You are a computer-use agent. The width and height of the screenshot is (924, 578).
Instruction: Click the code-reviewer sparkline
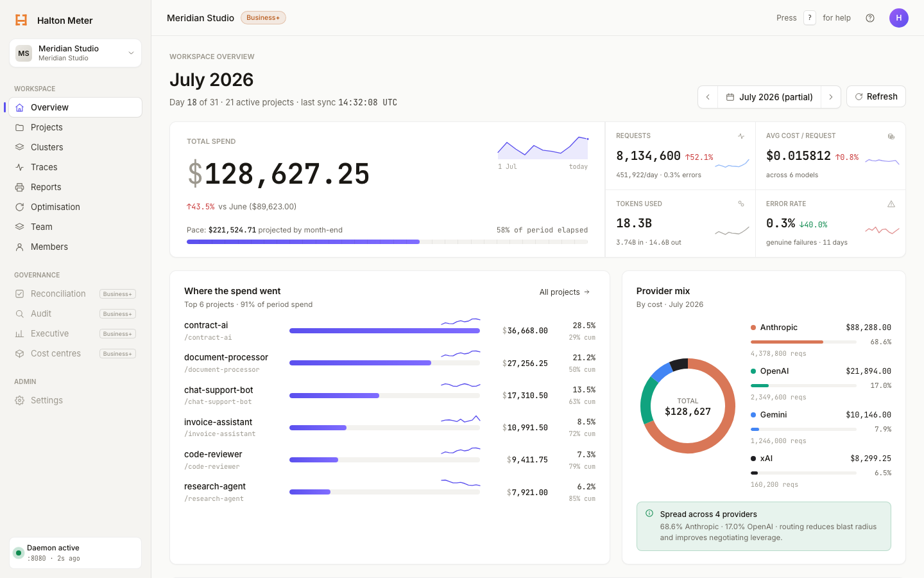click(x=461, y=451)
